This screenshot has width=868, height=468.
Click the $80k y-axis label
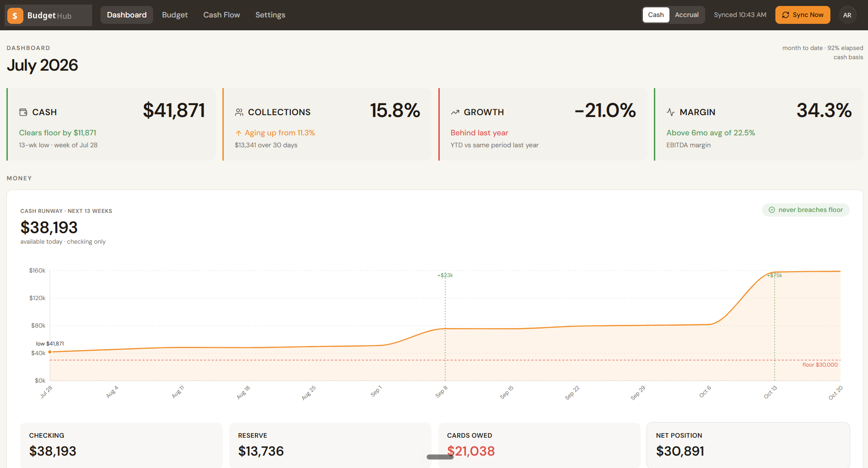[38, 326]
